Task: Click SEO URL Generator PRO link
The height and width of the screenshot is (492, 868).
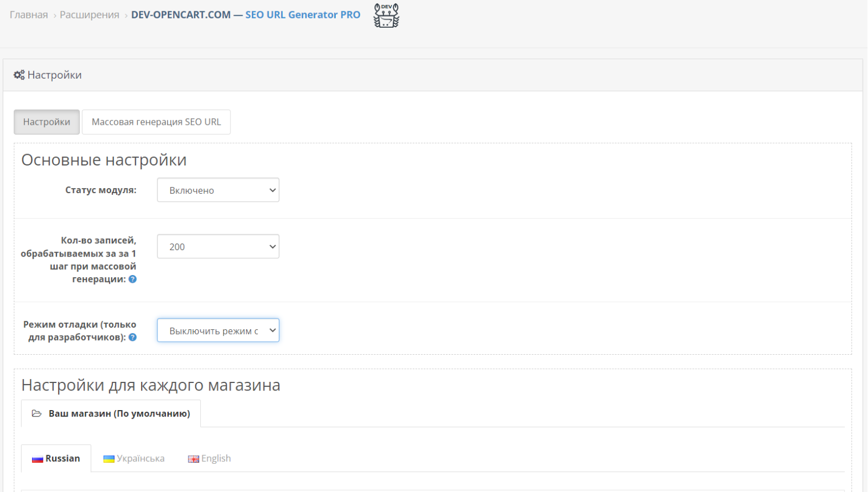Action: [x=303, y=15]
